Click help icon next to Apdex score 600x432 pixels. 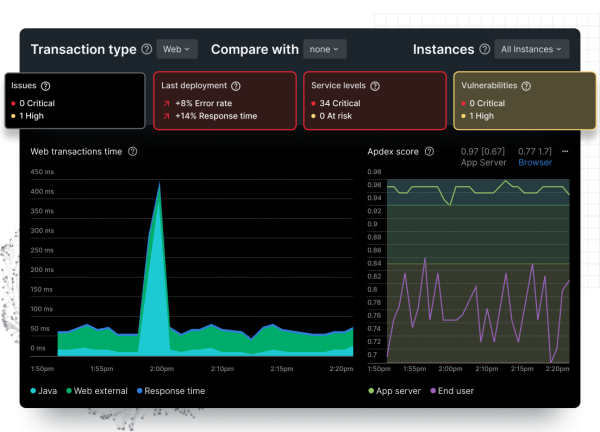pyautogui.click(x=429, y=152)
